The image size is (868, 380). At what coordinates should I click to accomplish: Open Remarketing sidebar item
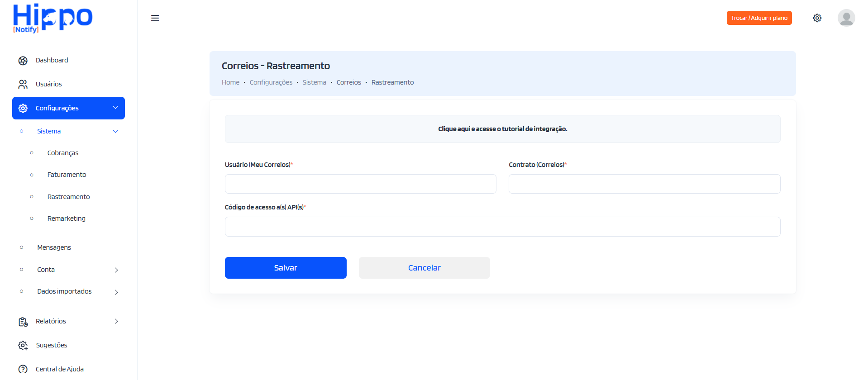(67, 218)
